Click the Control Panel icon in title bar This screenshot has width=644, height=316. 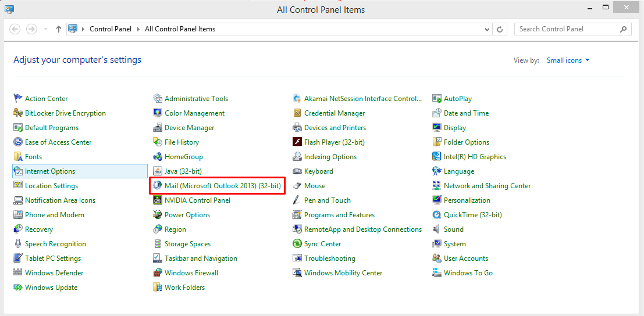(9, 8)
